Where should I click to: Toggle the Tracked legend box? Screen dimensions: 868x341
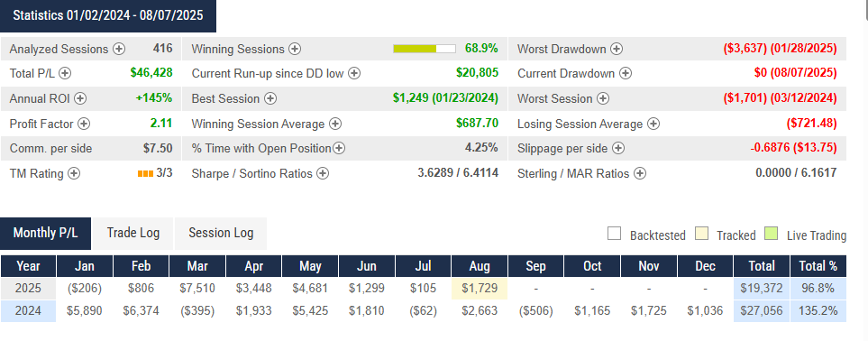(x=701, y=234)
